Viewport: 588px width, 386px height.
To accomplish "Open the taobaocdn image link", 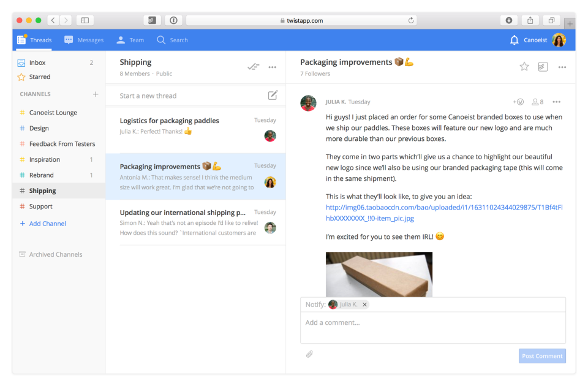I will pos(443,213).
